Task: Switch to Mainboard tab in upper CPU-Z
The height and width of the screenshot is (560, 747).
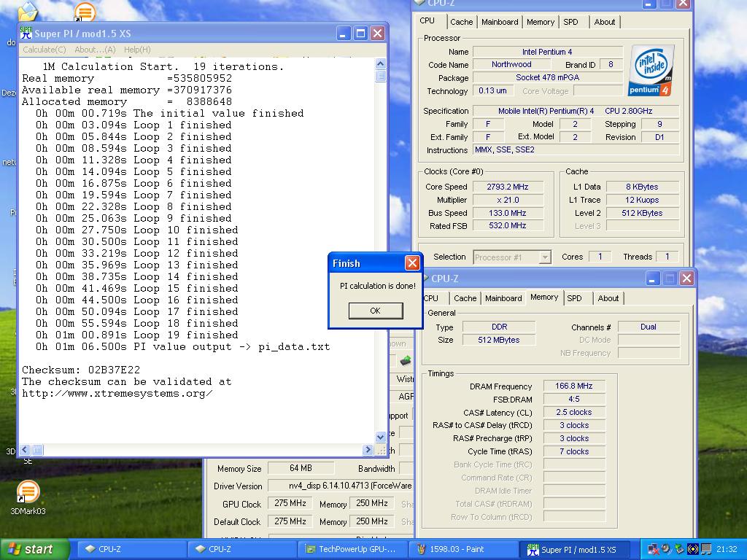Action: click(500, 22)
